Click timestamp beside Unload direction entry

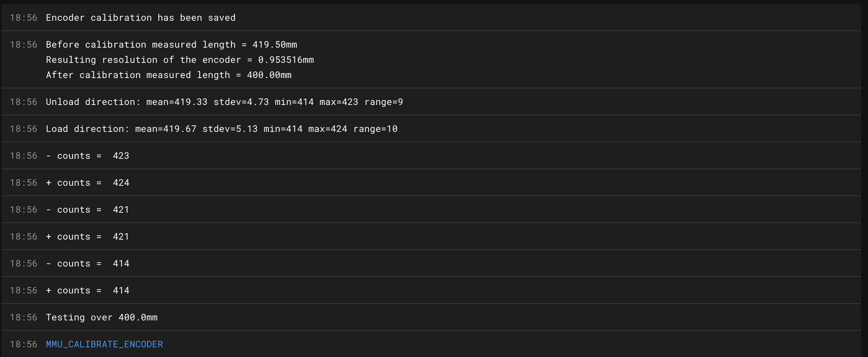click(23, 102)
